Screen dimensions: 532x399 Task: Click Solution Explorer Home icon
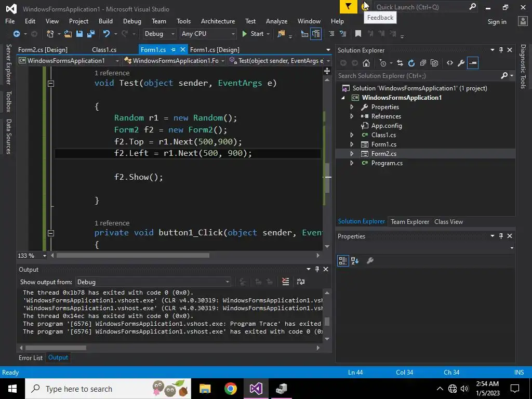(x=366, y=63)
